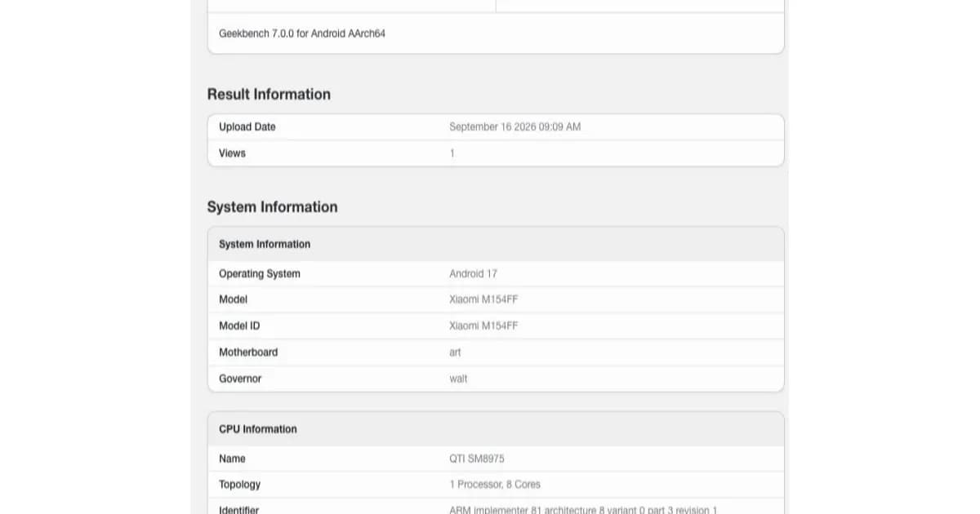The image size is (980, 514).
Task: Select the Governor value 'walt'
Action: (458, 379)
